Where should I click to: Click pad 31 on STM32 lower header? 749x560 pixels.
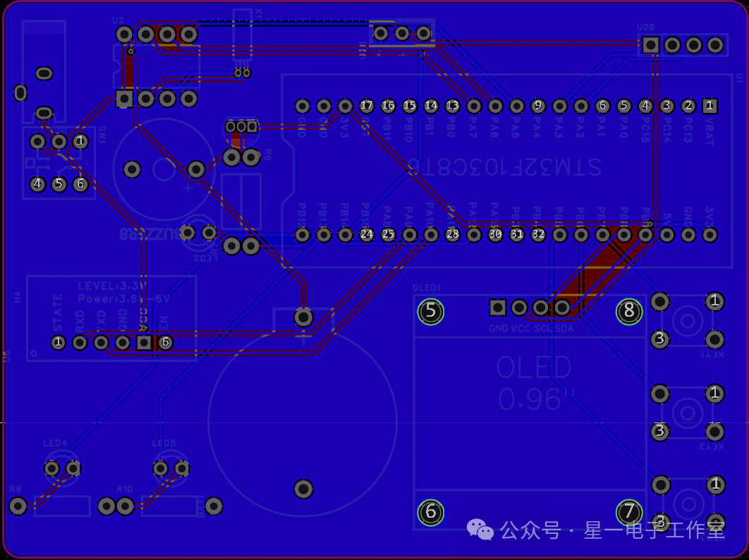(x=516, y=235)
